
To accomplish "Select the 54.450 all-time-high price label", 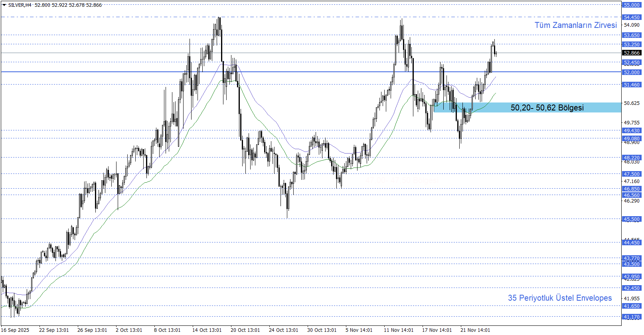I will (x=632, y=18).
